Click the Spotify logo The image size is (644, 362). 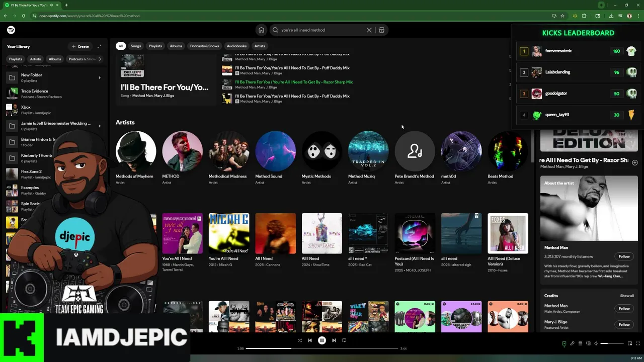coord(11,30)
